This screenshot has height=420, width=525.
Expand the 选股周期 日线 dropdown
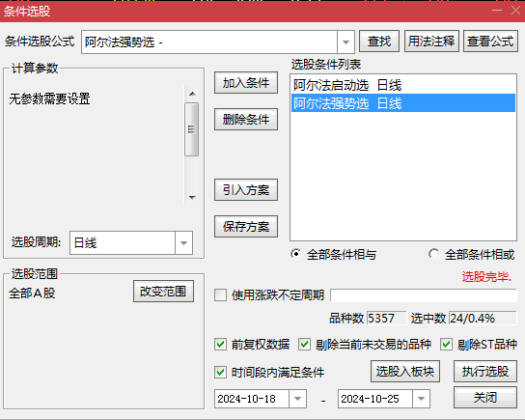point(183,242)
